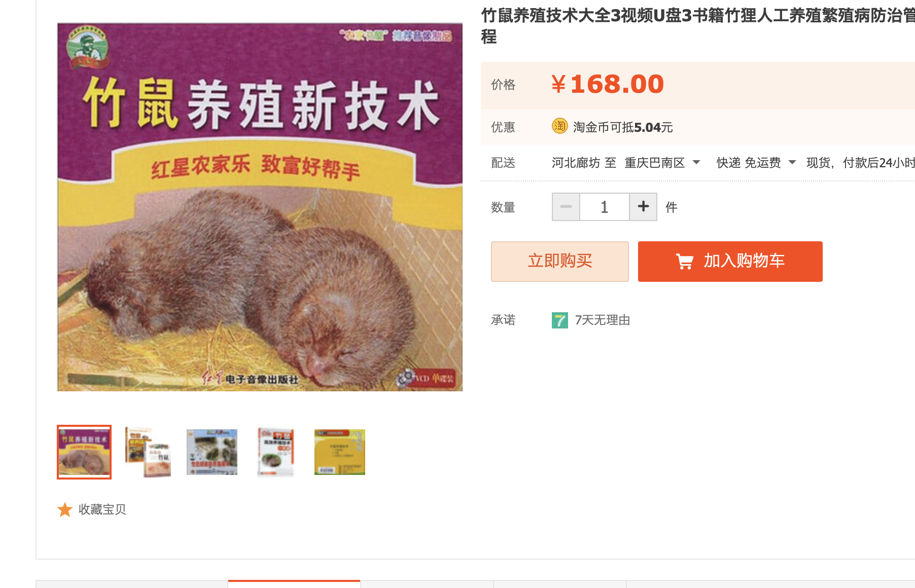Click the red-highlighted tab at page bottom
Image resolution: width=915 pixels, height=588 pixels.
tap(294, 584)
